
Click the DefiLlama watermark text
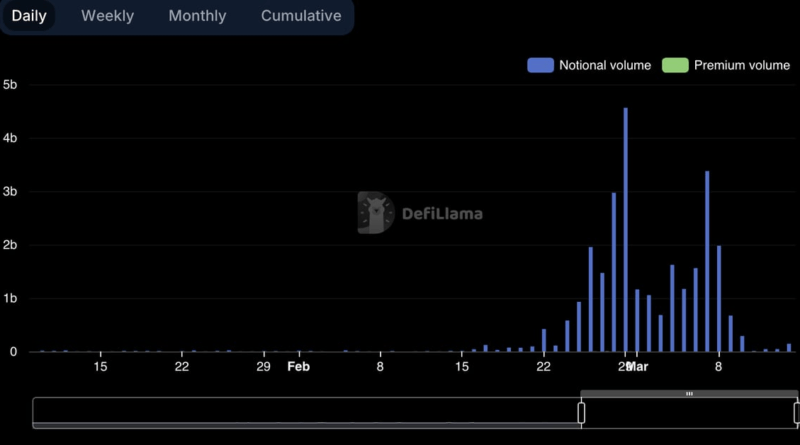pyautogui.click(x=442, y=213)
